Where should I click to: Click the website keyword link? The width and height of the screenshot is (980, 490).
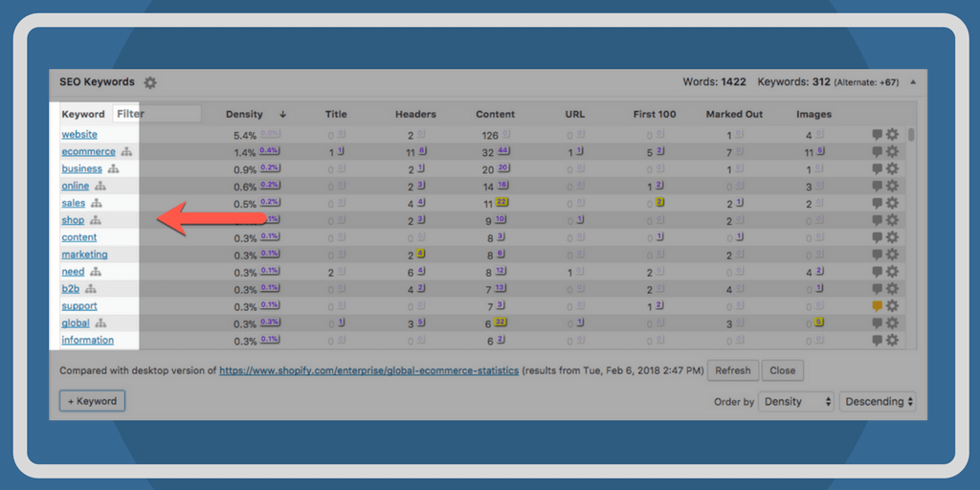click(x=79, y=135)
